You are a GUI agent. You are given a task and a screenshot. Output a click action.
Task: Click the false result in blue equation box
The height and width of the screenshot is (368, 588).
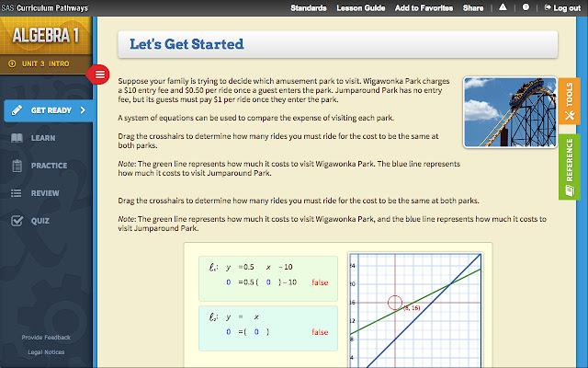tap(320, 332)
